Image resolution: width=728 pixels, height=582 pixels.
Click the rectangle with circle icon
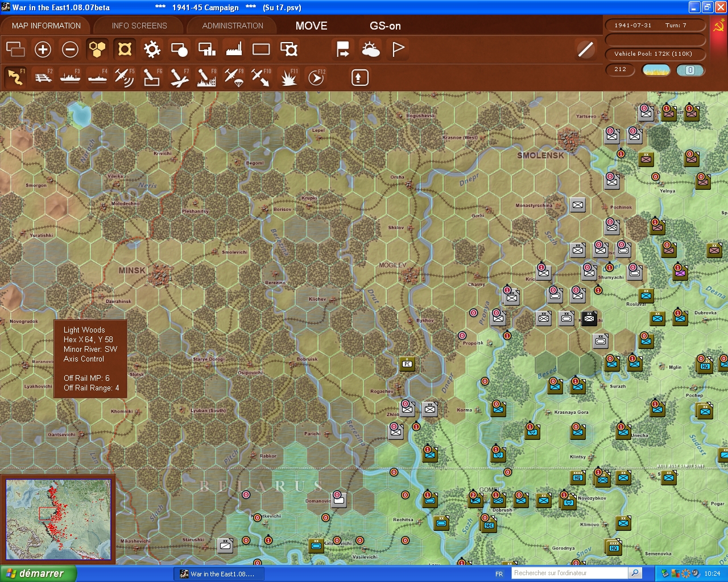pos(179,49)
